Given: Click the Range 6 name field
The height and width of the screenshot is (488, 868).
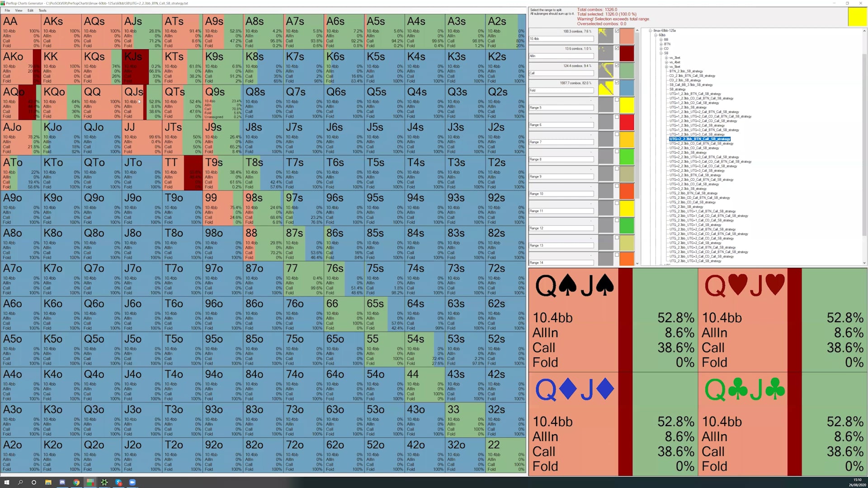Looking at the screenshot, I should (561, 125).
